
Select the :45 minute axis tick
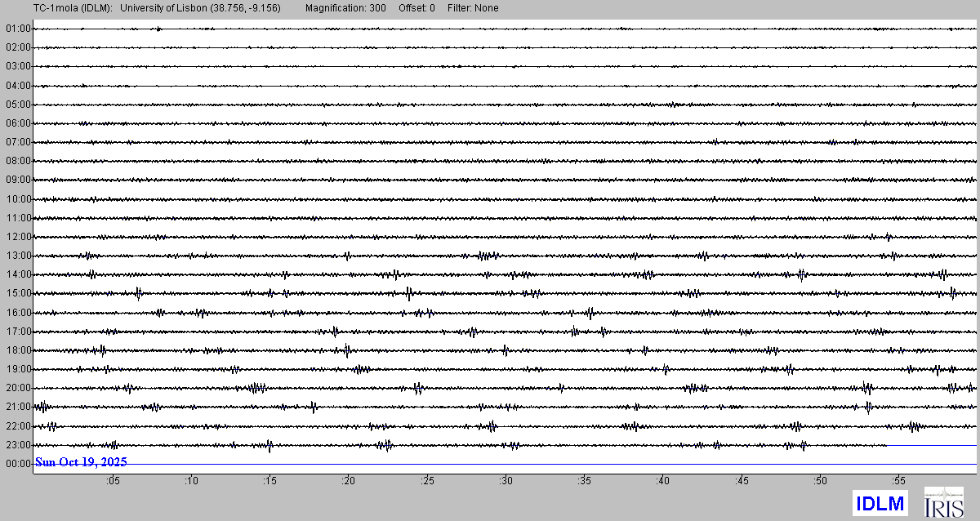point(741,482)
